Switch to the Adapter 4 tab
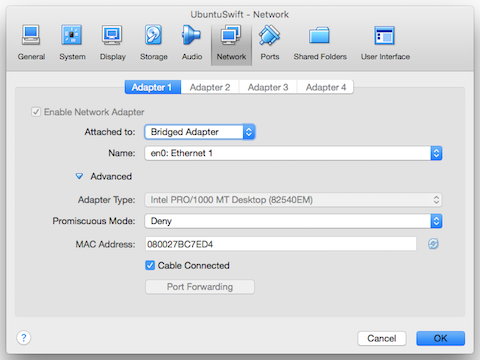 tap(326, 87)
